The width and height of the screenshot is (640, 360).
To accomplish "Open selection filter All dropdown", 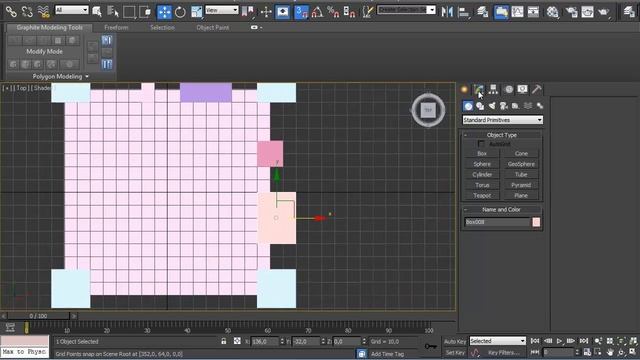I will [71, 10].
